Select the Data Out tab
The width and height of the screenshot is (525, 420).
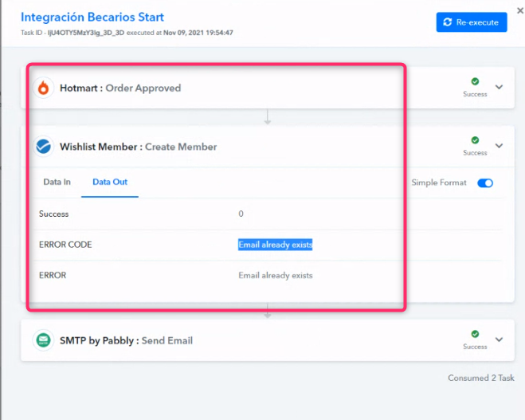pos(110,182)
